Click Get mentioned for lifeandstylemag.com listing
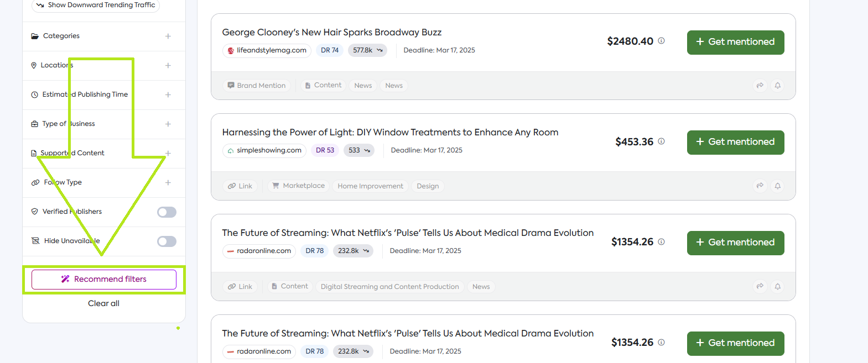868x363 pixels. [x=735, y=43]
